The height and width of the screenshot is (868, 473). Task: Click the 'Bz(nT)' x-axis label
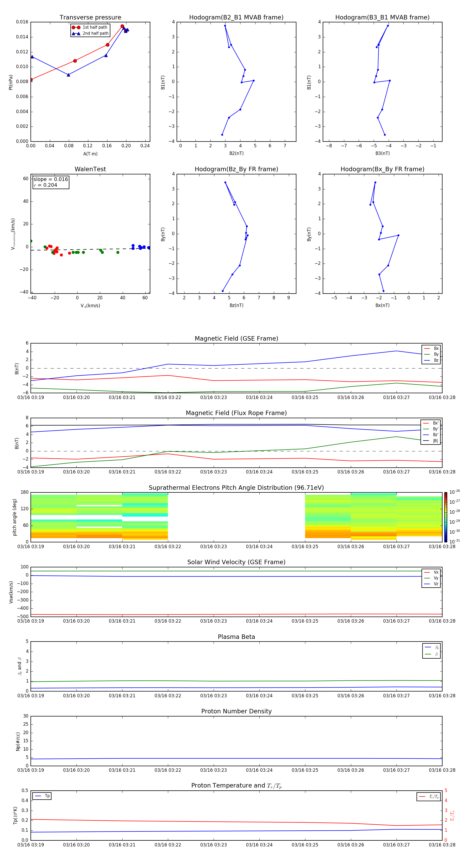pos(236,305)
